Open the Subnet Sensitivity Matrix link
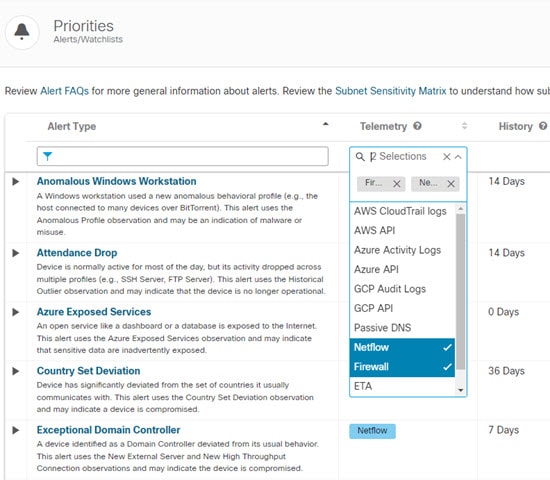 coord(391,91)
